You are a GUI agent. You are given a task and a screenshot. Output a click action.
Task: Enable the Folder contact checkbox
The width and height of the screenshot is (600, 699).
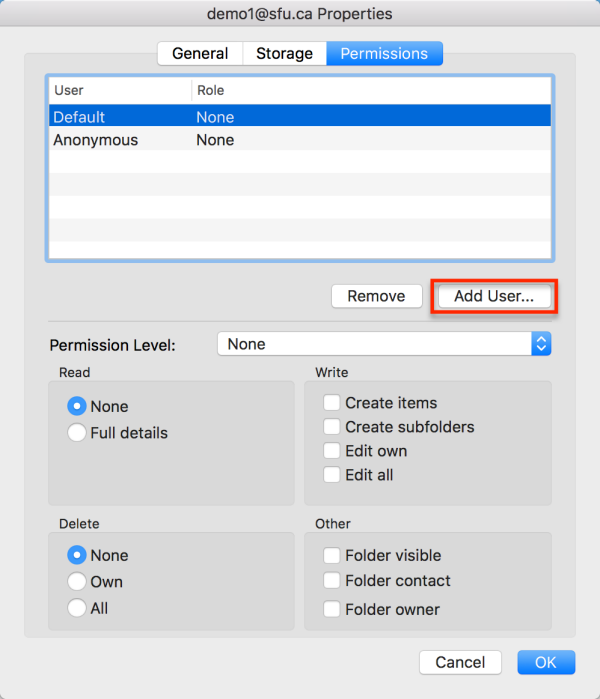[x=332, y=581]
